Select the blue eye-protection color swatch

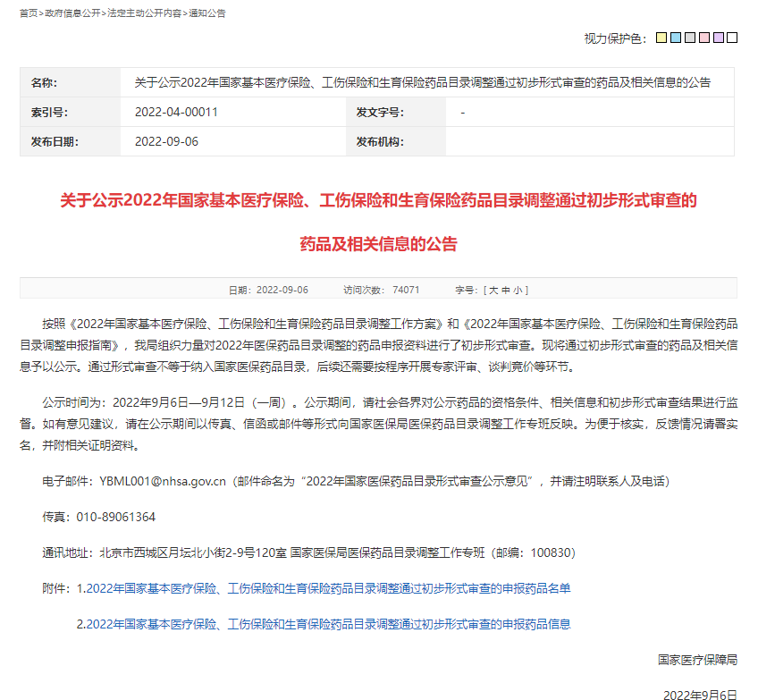click(675, 38)
